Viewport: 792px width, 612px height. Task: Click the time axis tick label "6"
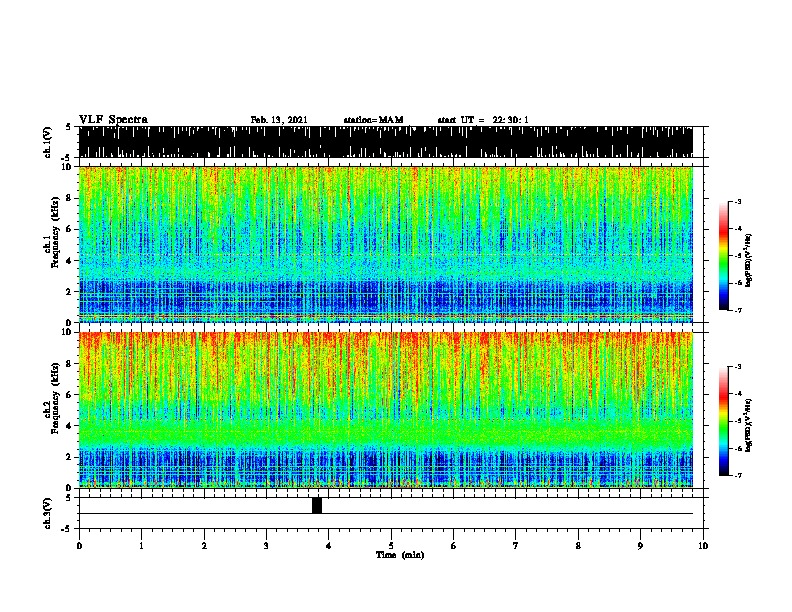(454, 545)
